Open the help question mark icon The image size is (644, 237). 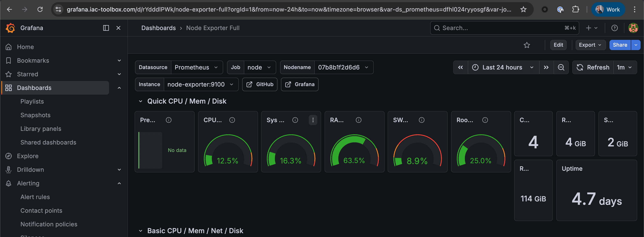[614, 28]
